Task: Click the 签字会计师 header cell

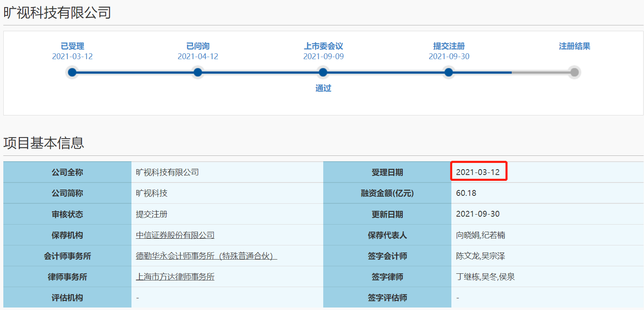Action: (387, 256)
